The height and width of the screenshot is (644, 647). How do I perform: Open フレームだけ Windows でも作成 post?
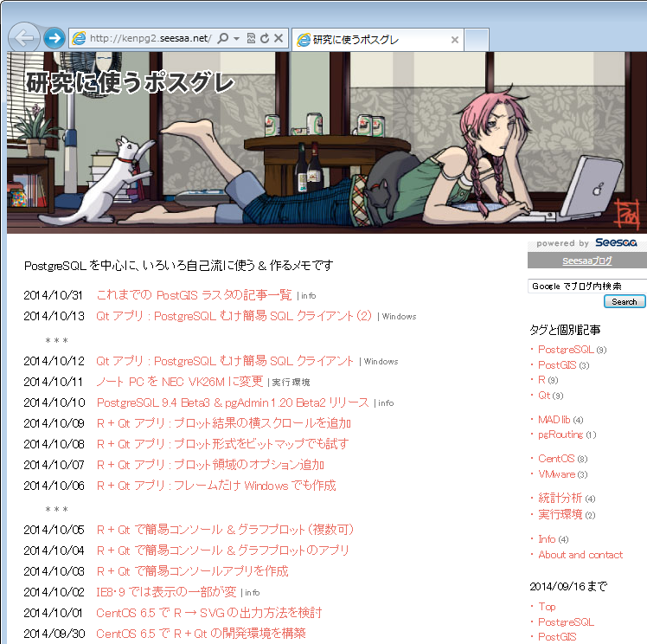(216, 486)
